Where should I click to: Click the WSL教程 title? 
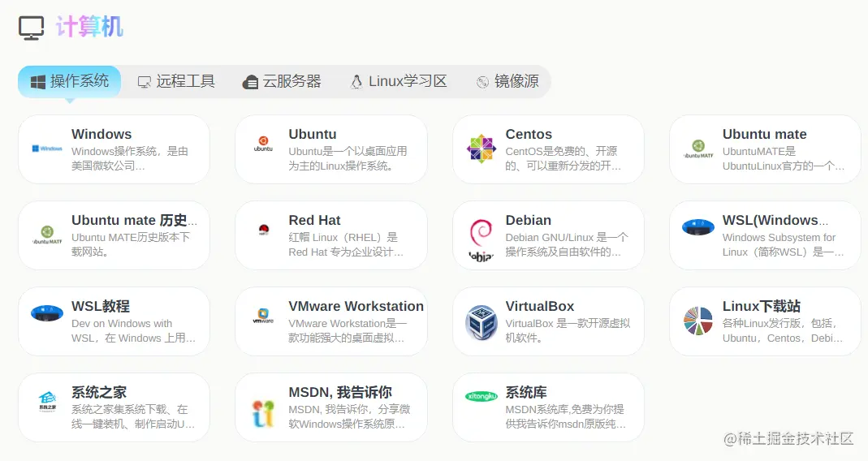101,306
